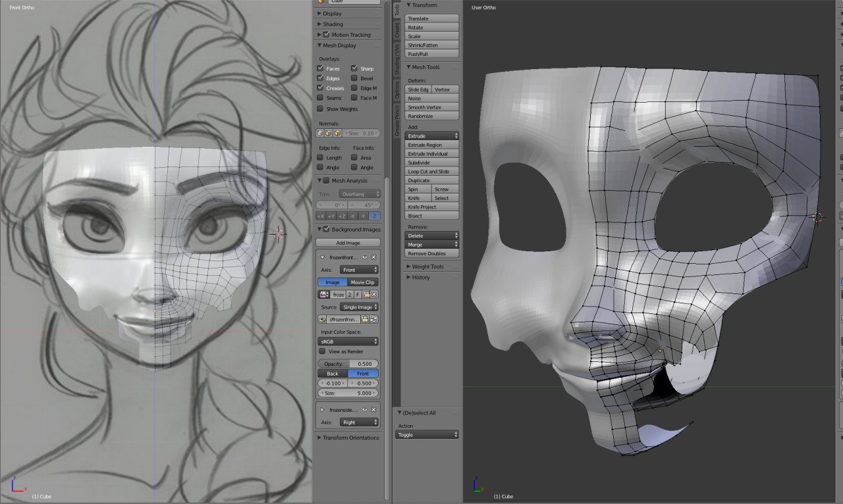The width and height of the screenshot is (843, 504).
Task: Enable the Mesh Analysis checkbox
Action: click(x=327, y=180)
